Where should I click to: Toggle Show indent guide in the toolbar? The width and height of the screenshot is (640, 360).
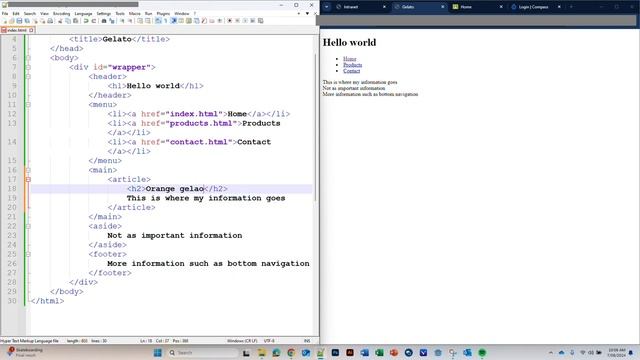173,21
